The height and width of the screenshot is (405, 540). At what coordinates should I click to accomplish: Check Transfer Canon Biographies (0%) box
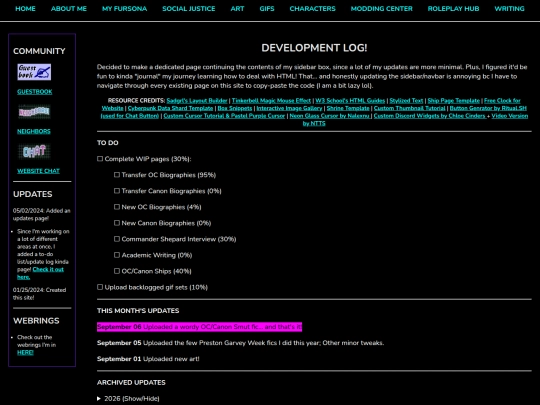(x=117, y=191)
